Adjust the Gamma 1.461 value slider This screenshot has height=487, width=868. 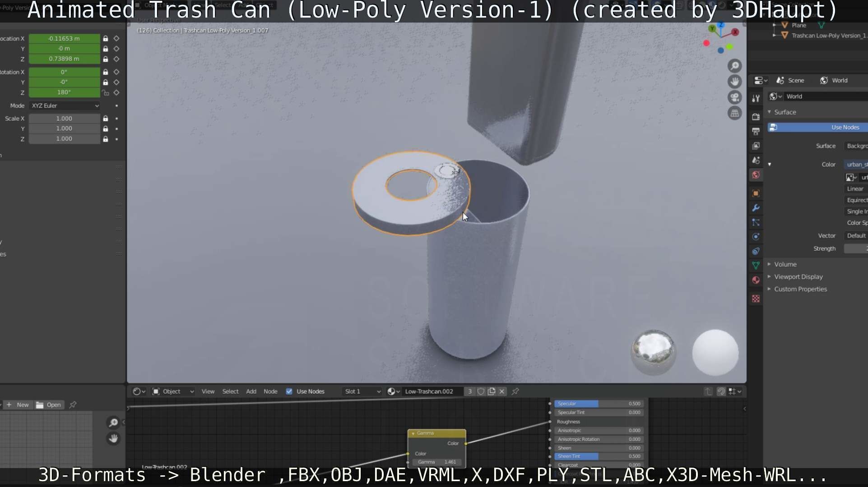pos(437,462)
